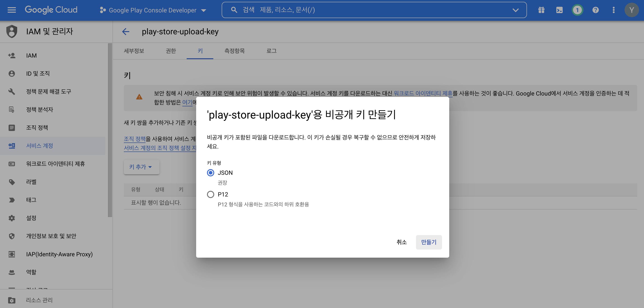Image resolution: width=644 pixels, height=308 pixels.
Task: Click the 태그 chevron-shaped icon
Action: pyautogui.click(x=12, y=200)
